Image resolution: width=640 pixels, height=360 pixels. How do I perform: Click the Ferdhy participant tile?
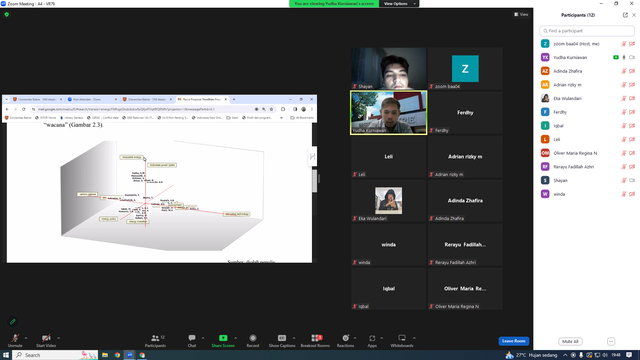465,113
